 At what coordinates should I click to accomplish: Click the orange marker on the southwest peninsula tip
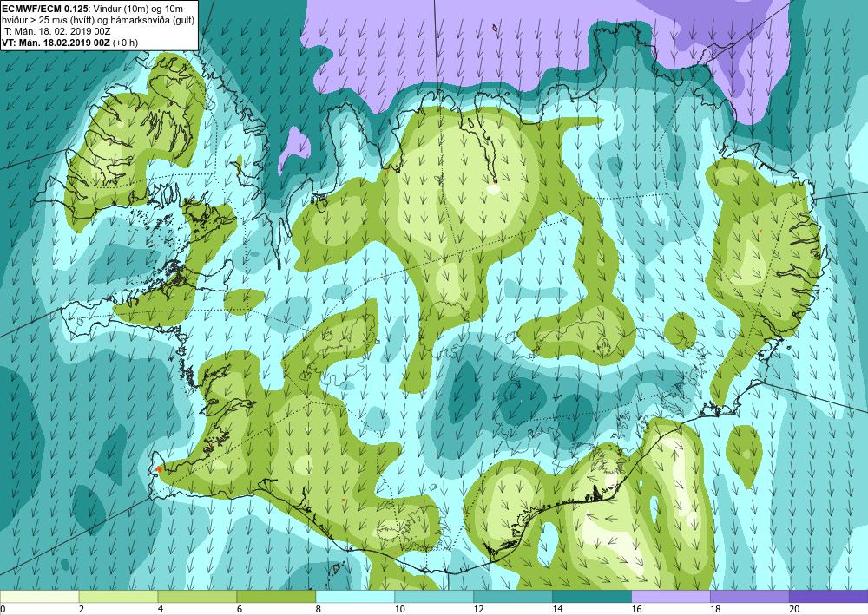(x=158, y=469)
